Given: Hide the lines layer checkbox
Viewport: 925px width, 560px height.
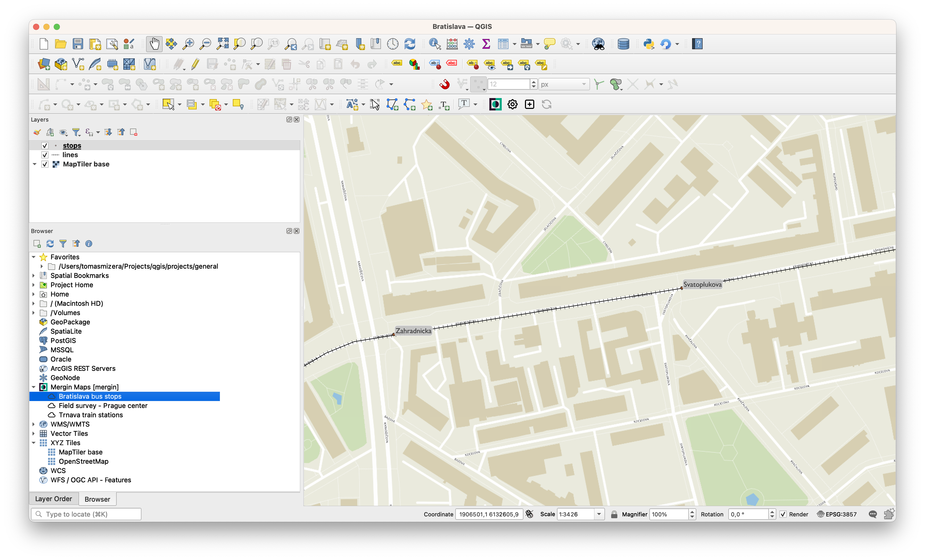Looking at the screenshot, I should pos(45,155).
